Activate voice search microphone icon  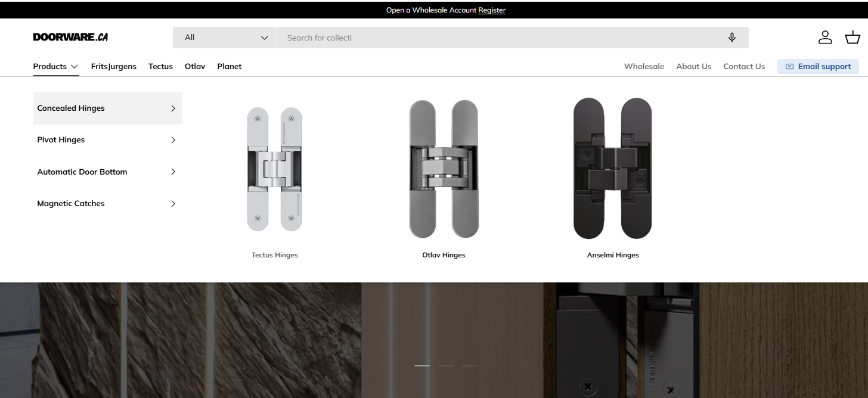(731, 37)
